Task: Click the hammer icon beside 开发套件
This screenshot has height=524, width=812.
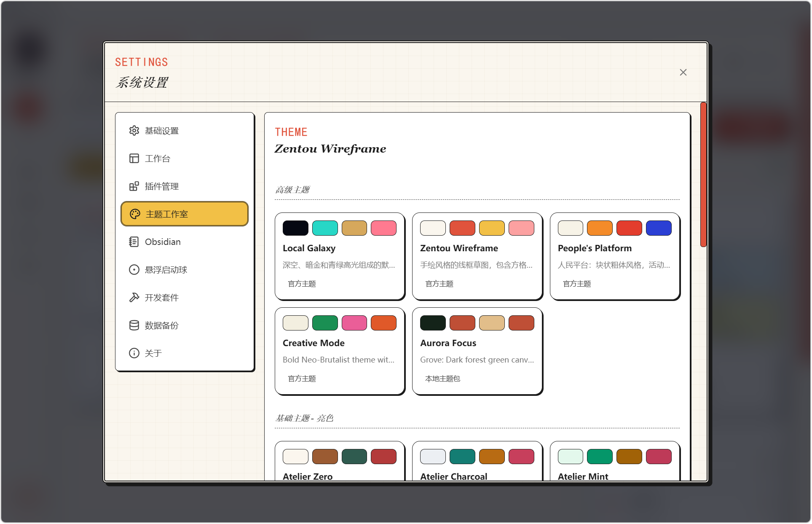Action: (134, 298)
